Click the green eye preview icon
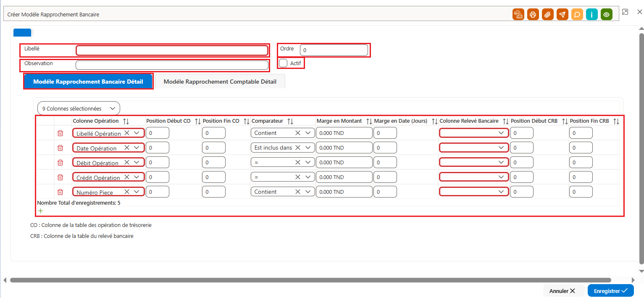 pos(607,14)
